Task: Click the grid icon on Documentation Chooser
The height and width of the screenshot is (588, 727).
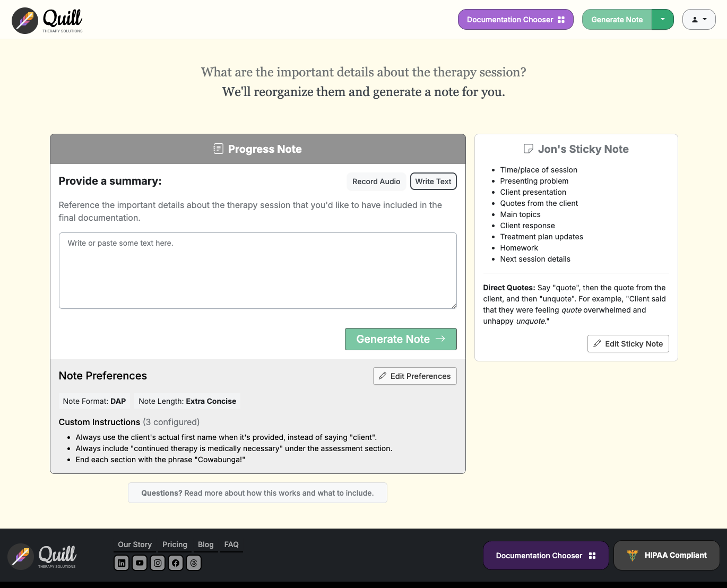Action: click(562, 19)
